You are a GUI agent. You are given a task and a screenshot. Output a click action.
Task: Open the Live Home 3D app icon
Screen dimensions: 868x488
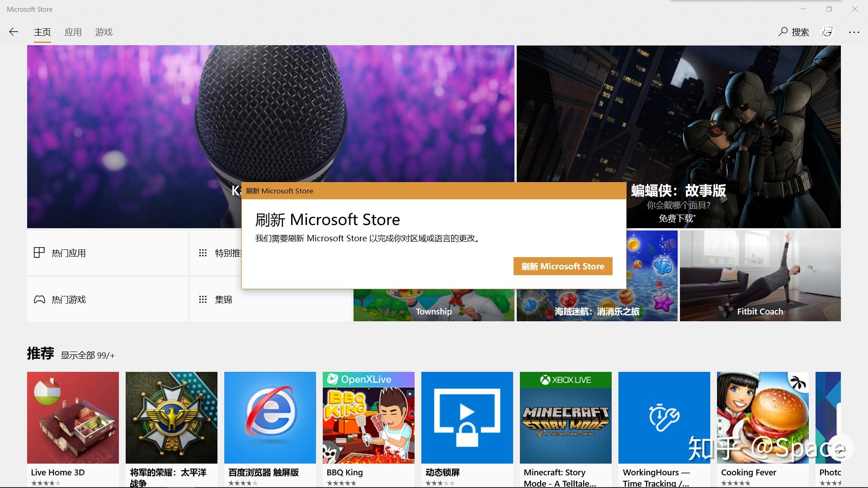click(x=73, y=418)
